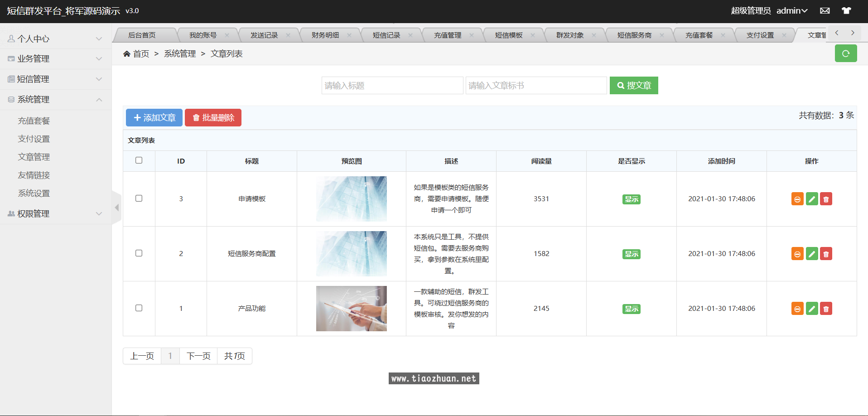The height and width of the screenshot is (416, 868).
Task: Click the green refresh icon below the tabs
Action: [846, 53]
